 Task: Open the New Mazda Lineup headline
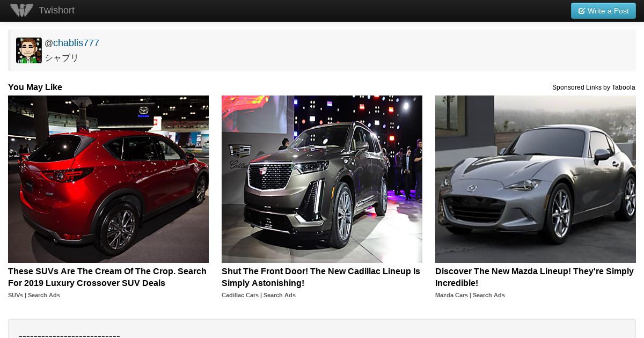pos(535,277)
